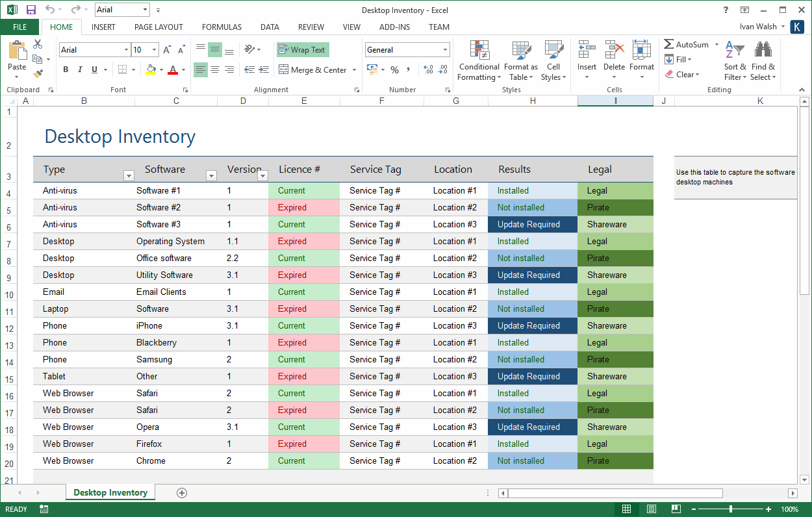
Task: Switch to the FORMULAS ribbon tab
Action: 222,27
